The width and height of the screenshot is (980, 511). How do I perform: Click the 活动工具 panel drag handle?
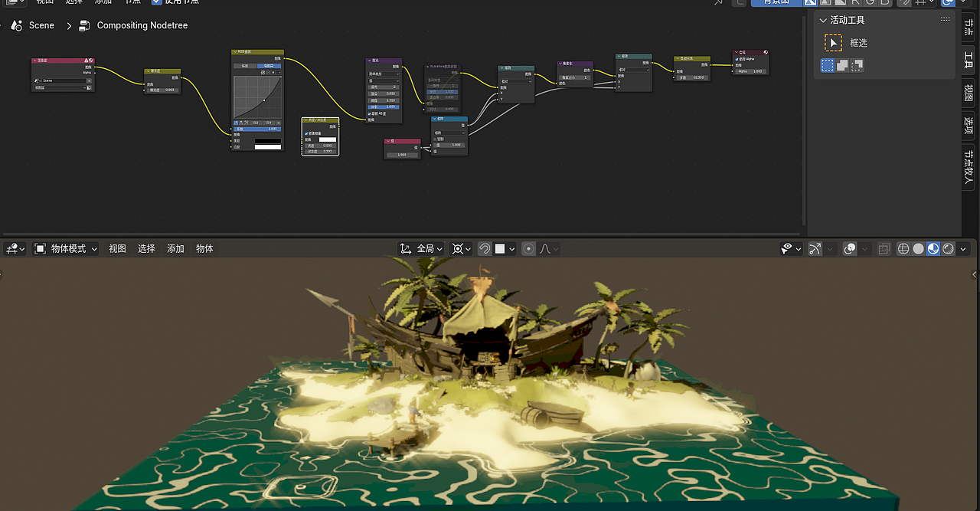[945, 20]
